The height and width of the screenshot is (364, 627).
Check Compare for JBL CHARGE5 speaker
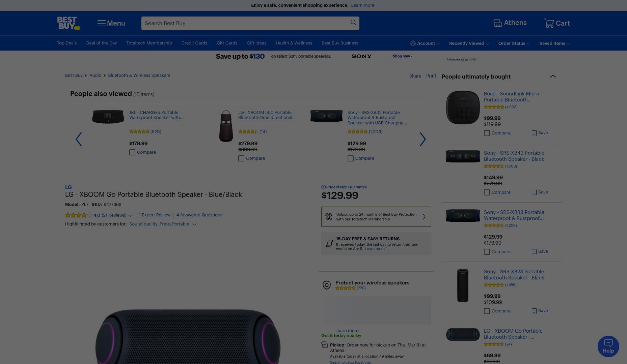[132, 152]
